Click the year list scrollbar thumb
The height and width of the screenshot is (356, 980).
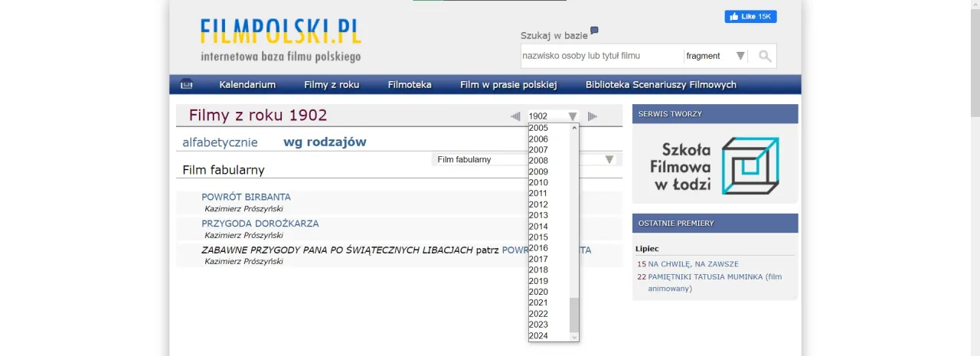click(x=574, y=315)
